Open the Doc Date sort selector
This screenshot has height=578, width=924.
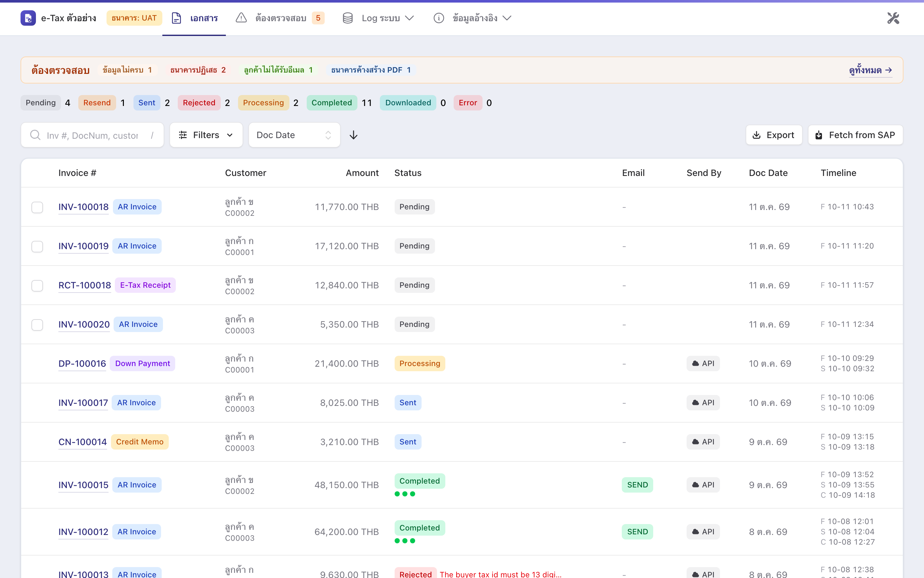[294, 135]
